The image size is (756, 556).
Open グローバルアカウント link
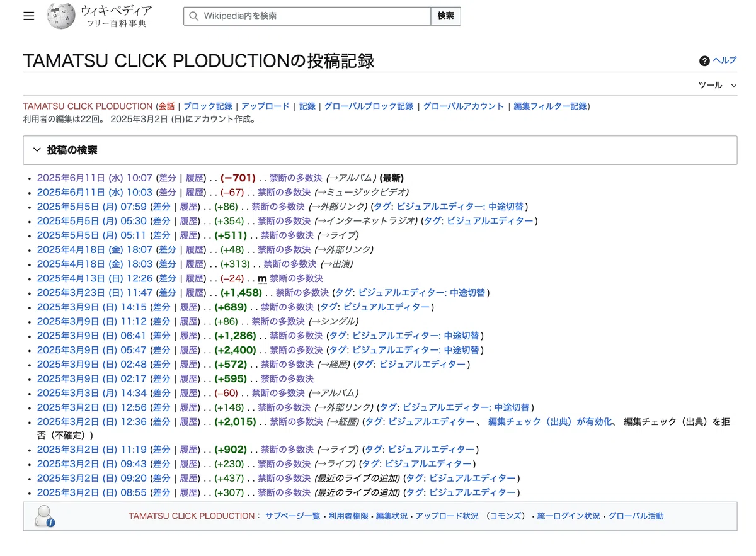(x=464, y=106)
